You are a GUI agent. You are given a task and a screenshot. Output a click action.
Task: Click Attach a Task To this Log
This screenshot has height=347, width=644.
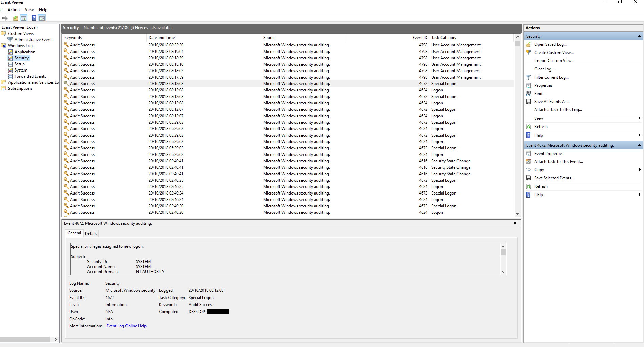(x=558, y=110)
